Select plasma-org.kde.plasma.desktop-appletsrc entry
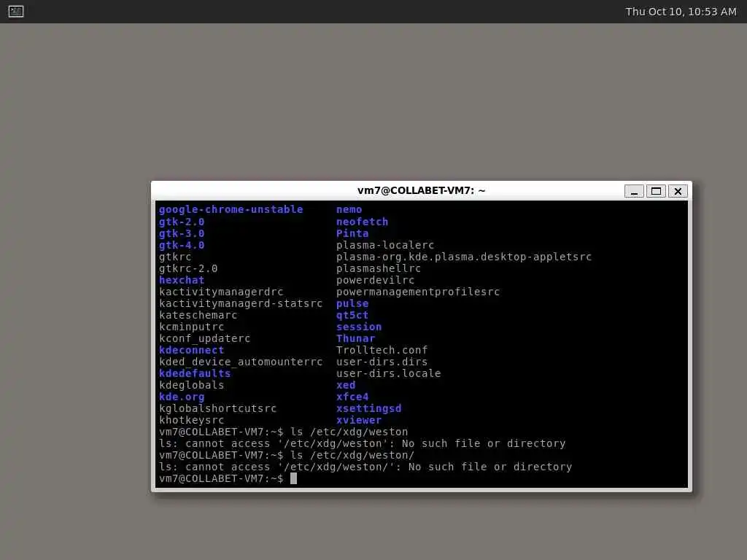This screenshot has width=747, height=560. 463,257
